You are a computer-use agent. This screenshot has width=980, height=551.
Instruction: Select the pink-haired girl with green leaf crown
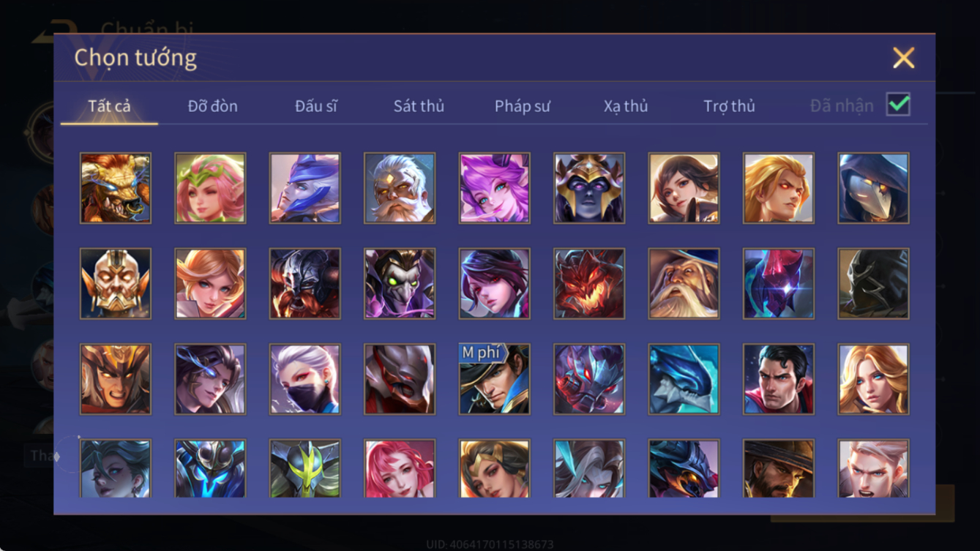pyautogui.click(x=210, y=188)
